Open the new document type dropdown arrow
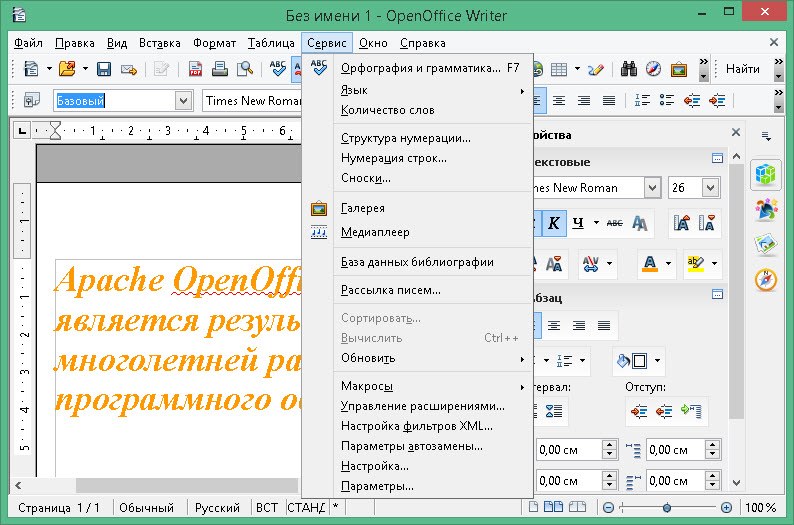Screen dimensions: 794x525 (x=49, y=68)
